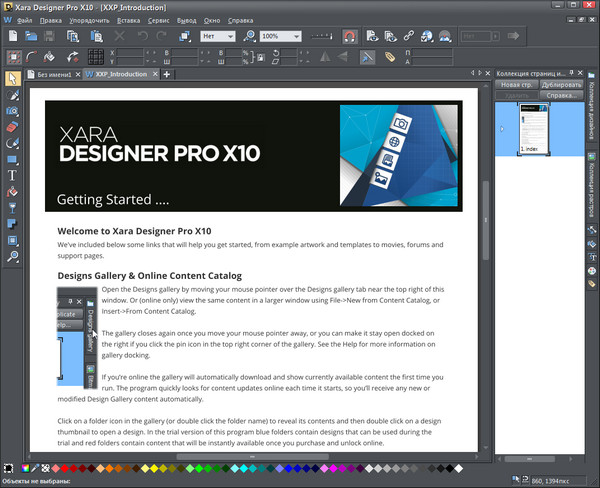This screenshot has width=600, height=488.
Task: Add a new document tab with plus
Action: click(167, 74)
